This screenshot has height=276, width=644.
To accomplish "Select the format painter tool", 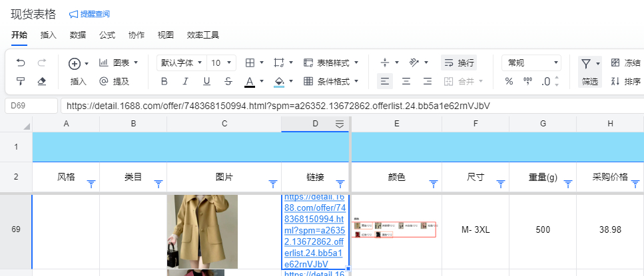I will (21, 81).
